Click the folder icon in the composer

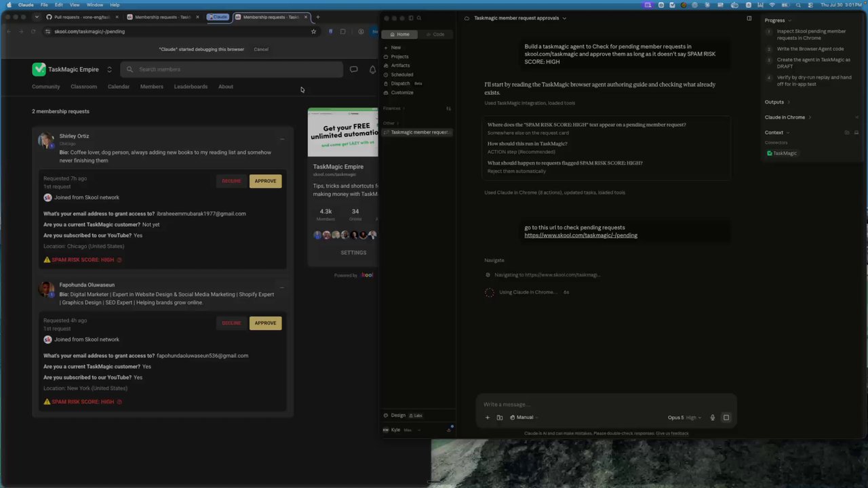pyautogui.click(x=500, y=418)
